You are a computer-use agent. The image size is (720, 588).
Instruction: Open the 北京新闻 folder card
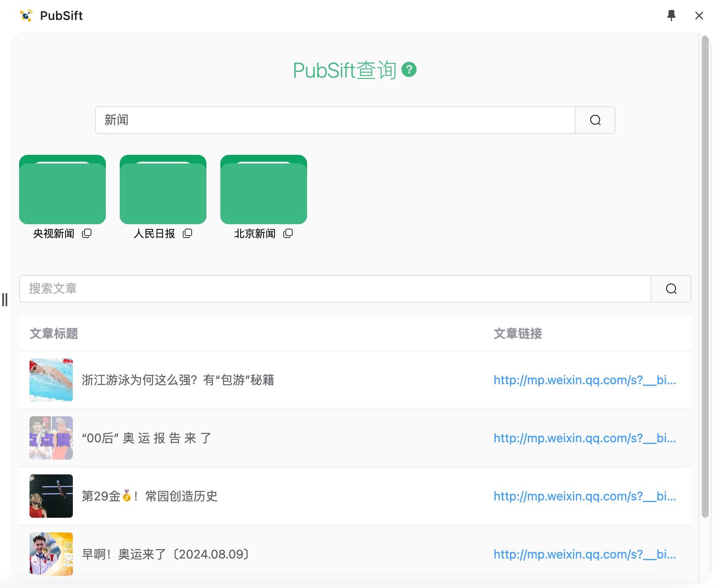pyautogui.click(x=264, y=189)
